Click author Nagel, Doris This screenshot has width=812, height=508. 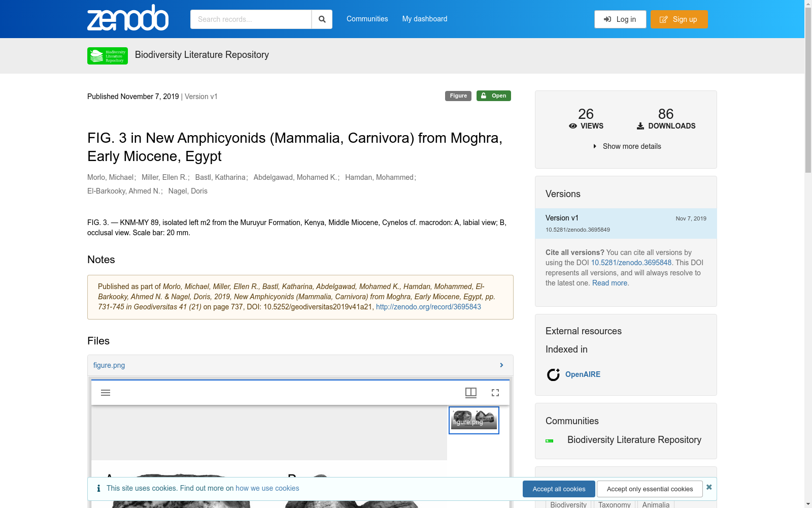point(188,191)
